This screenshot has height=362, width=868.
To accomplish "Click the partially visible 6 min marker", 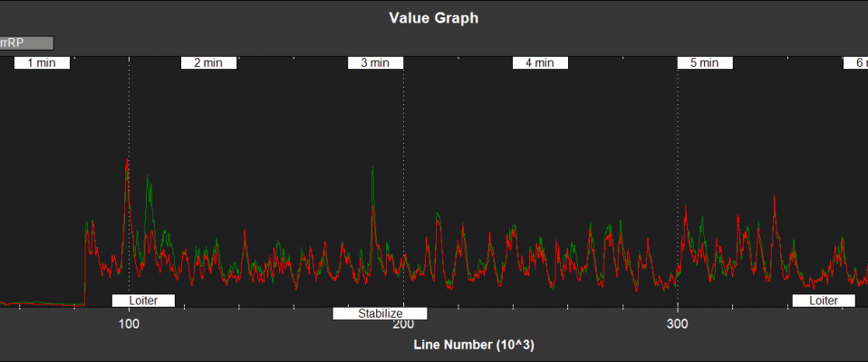I will pos(855,63).
